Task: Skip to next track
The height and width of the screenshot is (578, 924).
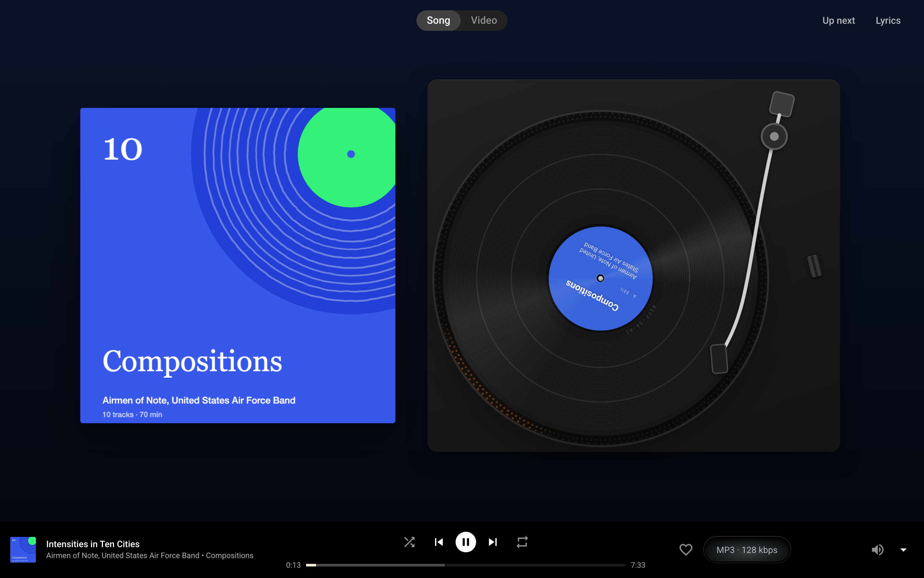Action: 493,542
